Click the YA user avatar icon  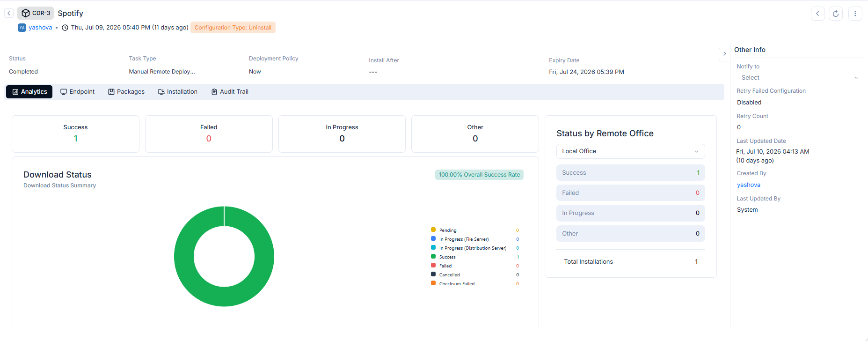(x=22, y=28)
